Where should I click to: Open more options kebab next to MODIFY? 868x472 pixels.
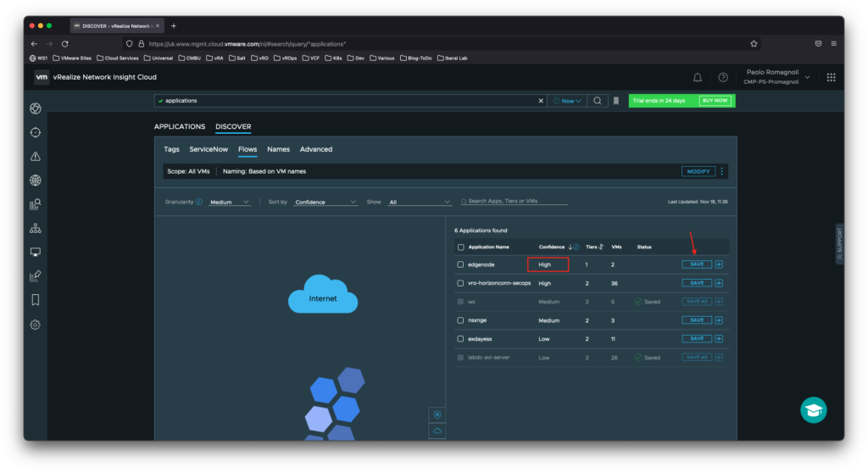point(721,171)
